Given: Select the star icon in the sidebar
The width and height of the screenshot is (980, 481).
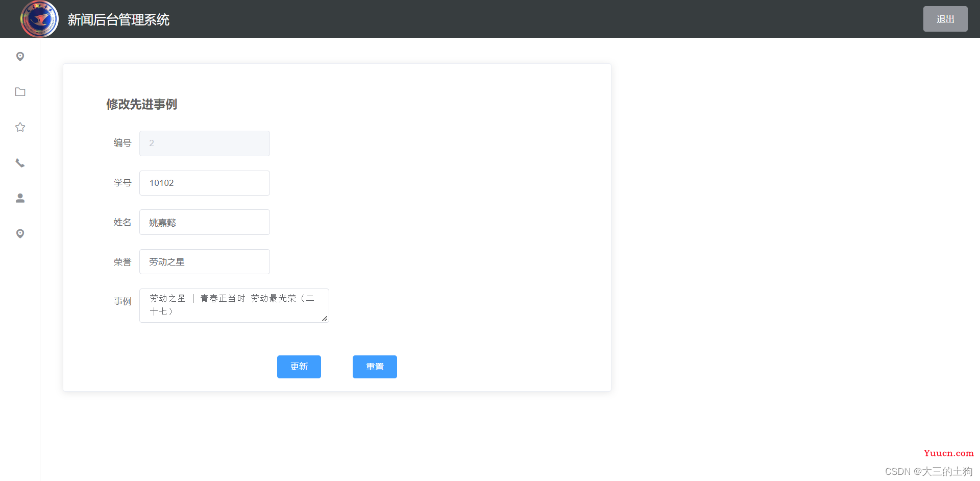Looking at the screenshot, I should click(x=20, y=127).
